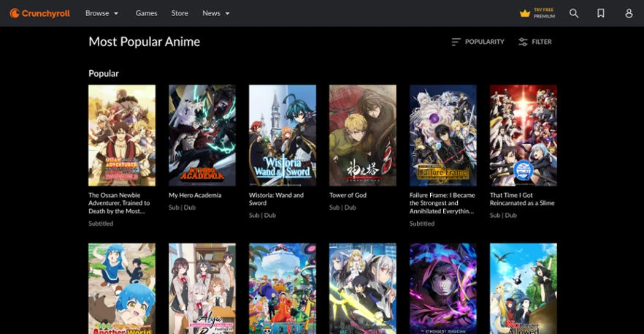The width and height of the screenshot is (644, 334).
Task: Open the purple hooded skull poster
Action: [x=443, y=289]
